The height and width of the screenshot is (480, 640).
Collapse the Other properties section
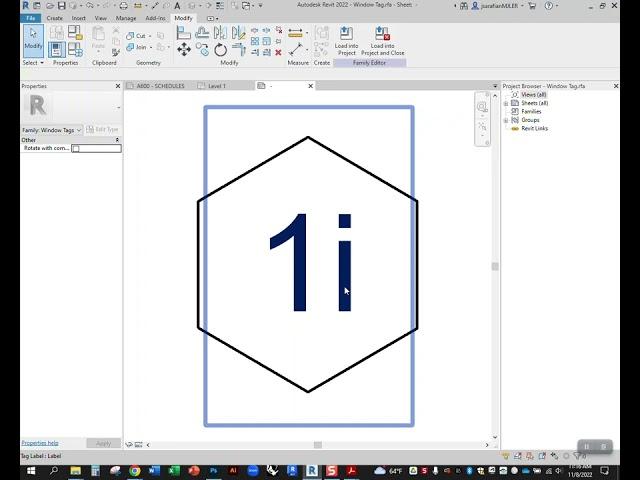pyautogui.click(x=118, y=140)
